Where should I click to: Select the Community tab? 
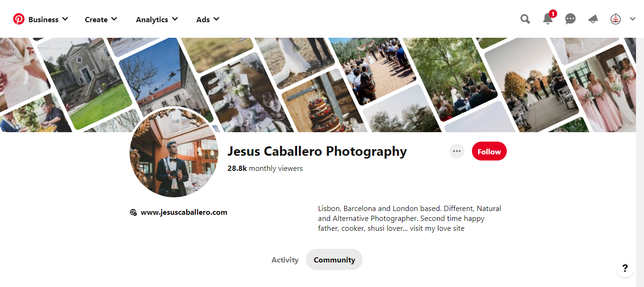tap(334, 260)
